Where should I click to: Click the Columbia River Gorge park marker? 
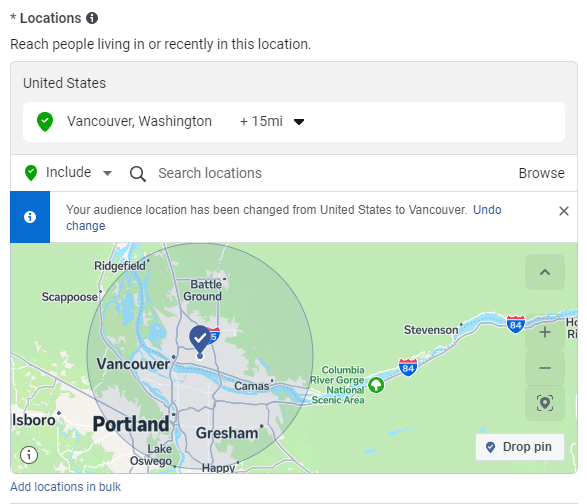pos(376,385)
